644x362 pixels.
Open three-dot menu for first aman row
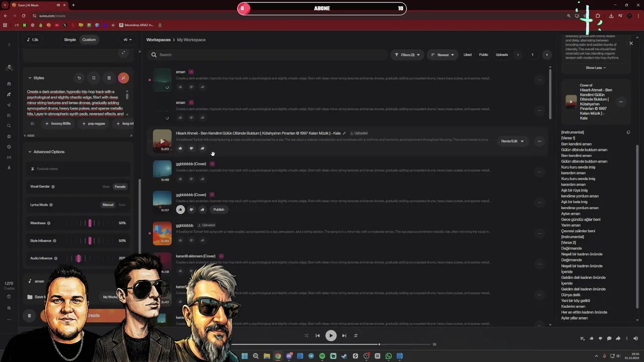point(539,80)
